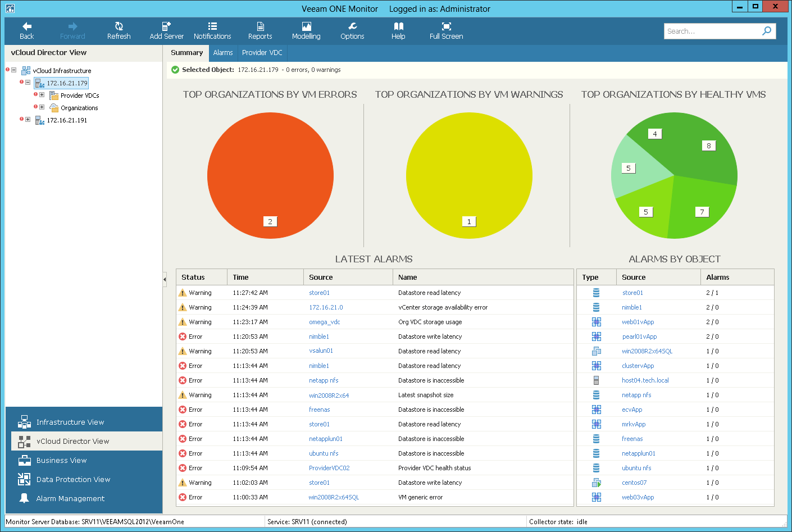Open the 172.16.21.0 source link
This screenshot has width=792, height=532.
coord(326,307)
